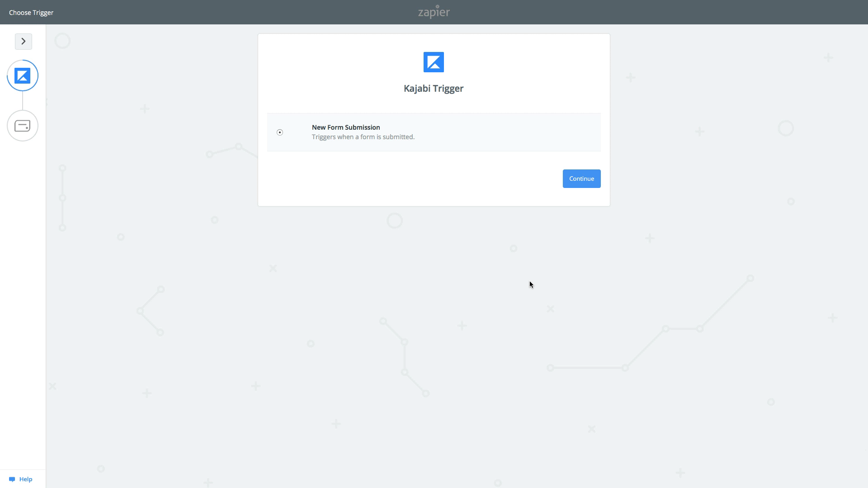Click the Kajabi logo above Kajabi Trigger
Image resolution: width=868 pixels, height=488 pixels.
coord(434,62)
